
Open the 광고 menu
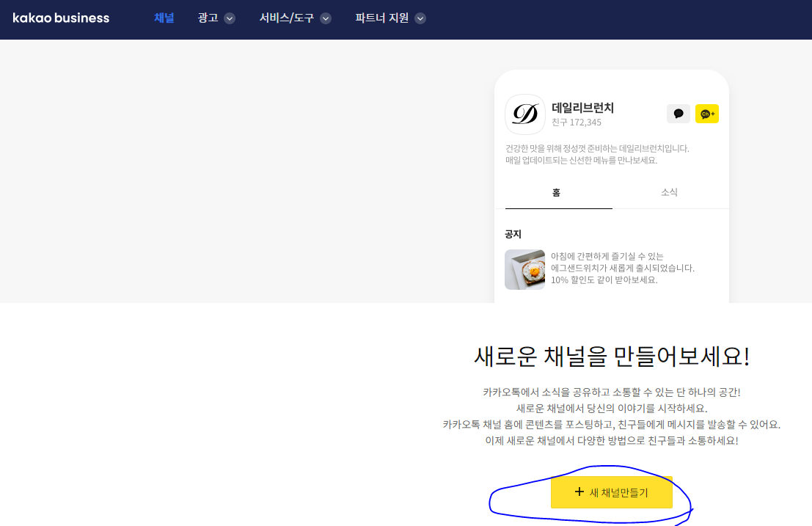(x=208, y=18)
